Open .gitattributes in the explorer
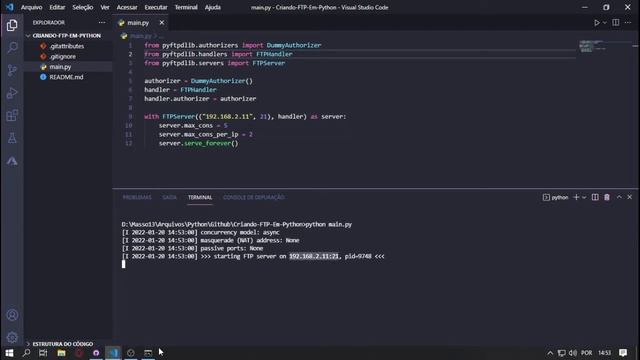Image resolution: width=640 pixels, height=360 pixels. click(67, 46)
